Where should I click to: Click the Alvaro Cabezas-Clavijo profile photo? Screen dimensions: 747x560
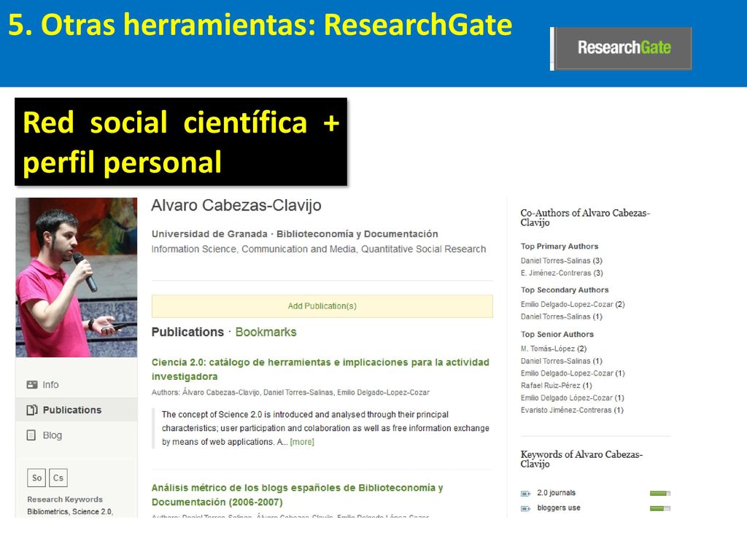[x=76, y=278]
